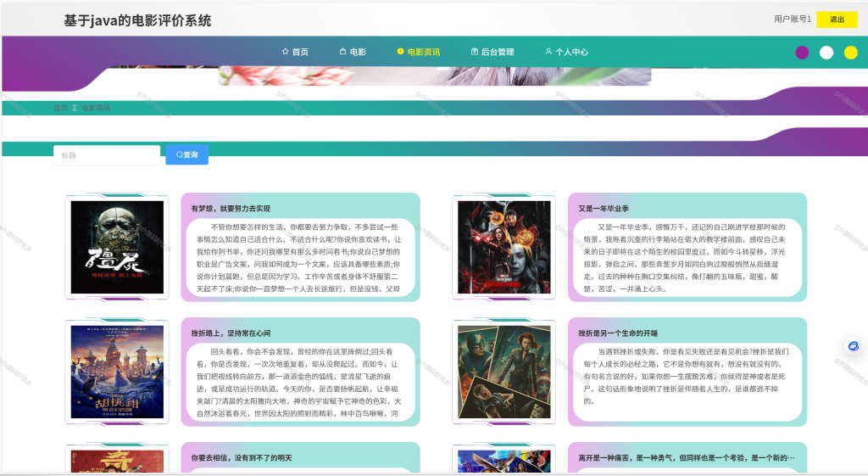Click 首页 in the breadcrumb

pyautogui.click(x=60, y=108)
